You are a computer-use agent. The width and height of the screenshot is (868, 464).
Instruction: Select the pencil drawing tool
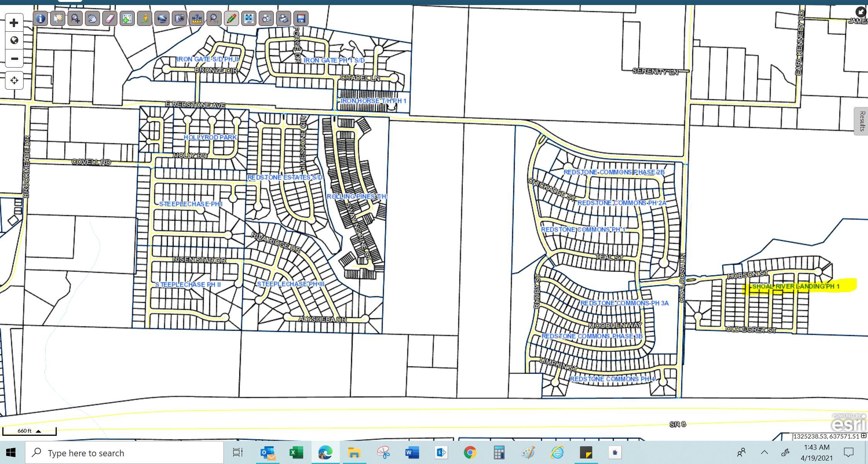point(231,18)
